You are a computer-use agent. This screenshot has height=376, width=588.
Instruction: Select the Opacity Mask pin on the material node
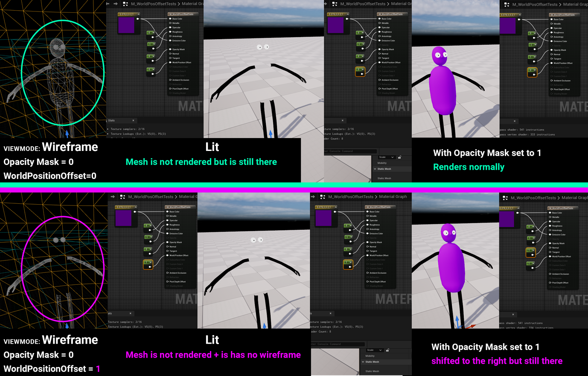169,49
